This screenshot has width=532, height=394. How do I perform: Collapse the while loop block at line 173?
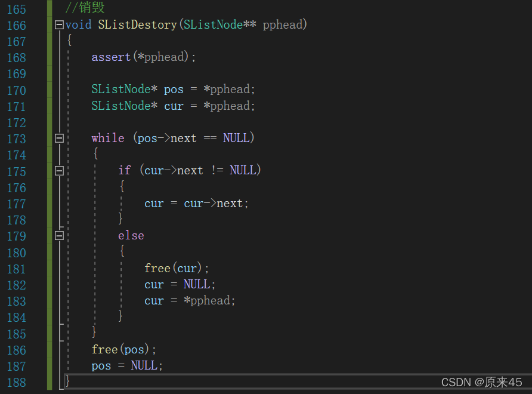click(x=59, y=138)
